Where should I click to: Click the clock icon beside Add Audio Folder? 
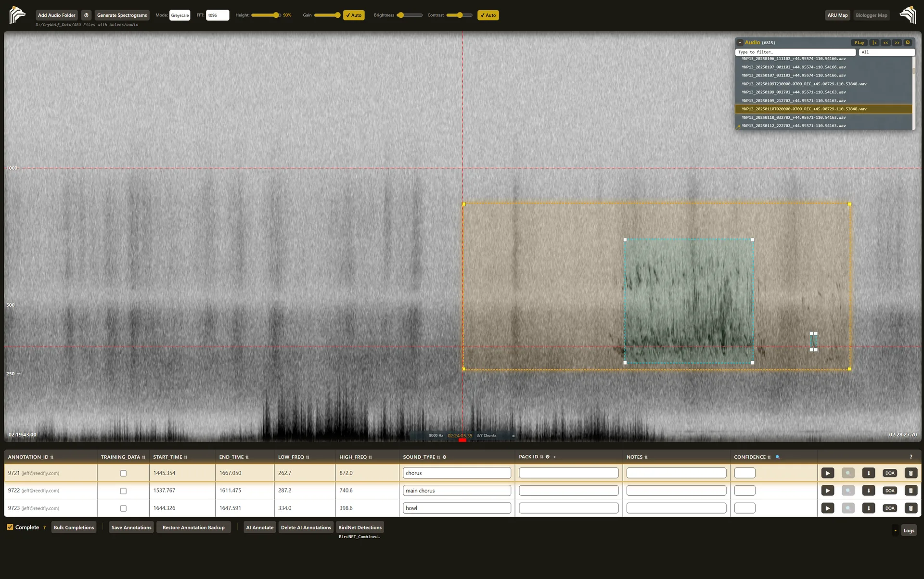coord(86,15)
